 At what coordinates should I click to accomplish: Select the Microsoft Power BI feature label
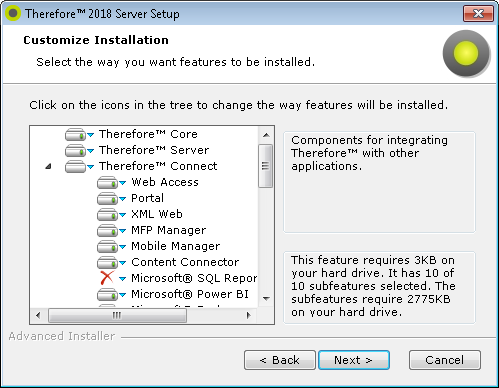(190, 294)
